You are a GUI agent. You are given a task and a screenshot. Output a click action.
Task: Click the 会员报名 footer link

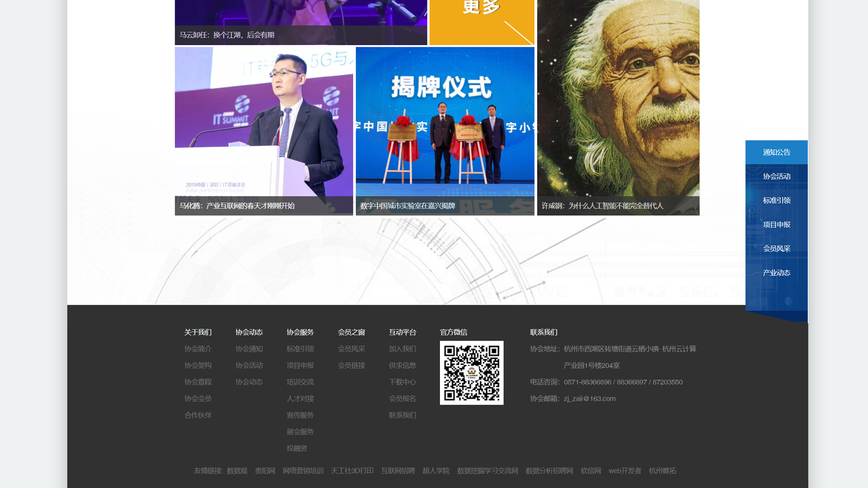[402, 399]
